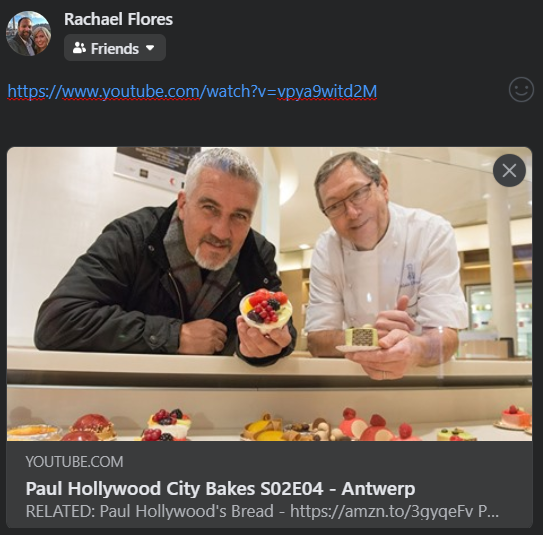Viewport: 543px width, 535px height.
Task: Click the YOUTUBE.COM source label
Action: tap(74, 462)
